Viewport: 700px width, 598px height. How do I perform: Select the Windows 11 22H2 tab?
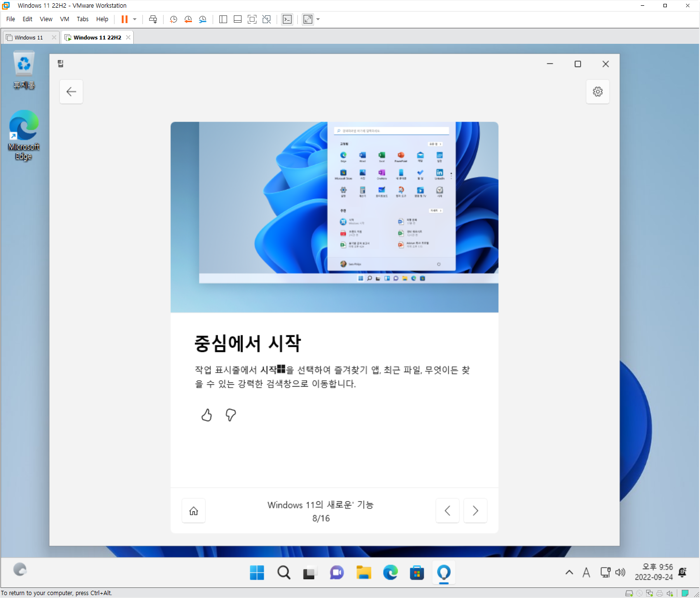click(97, 38)
